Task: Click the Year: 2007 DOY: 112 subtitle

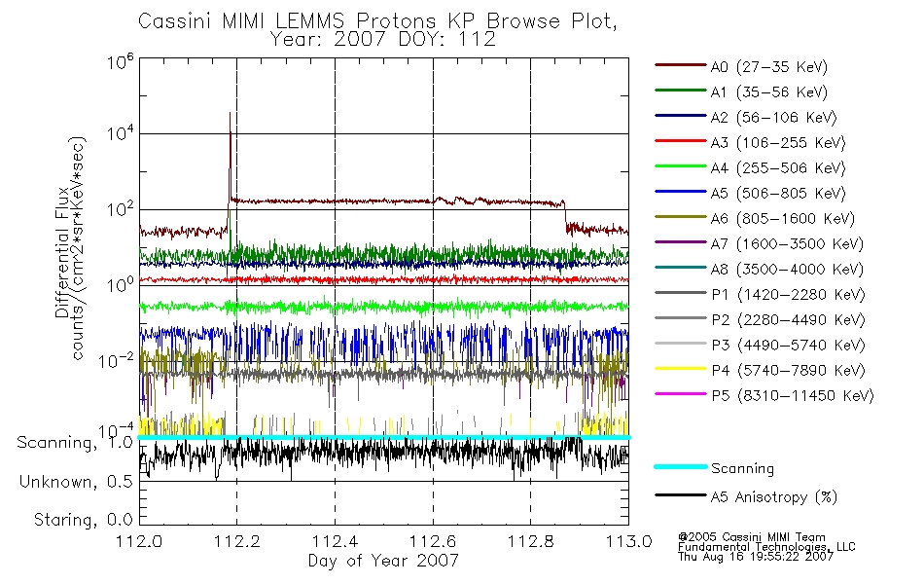Action: (383, 40)
